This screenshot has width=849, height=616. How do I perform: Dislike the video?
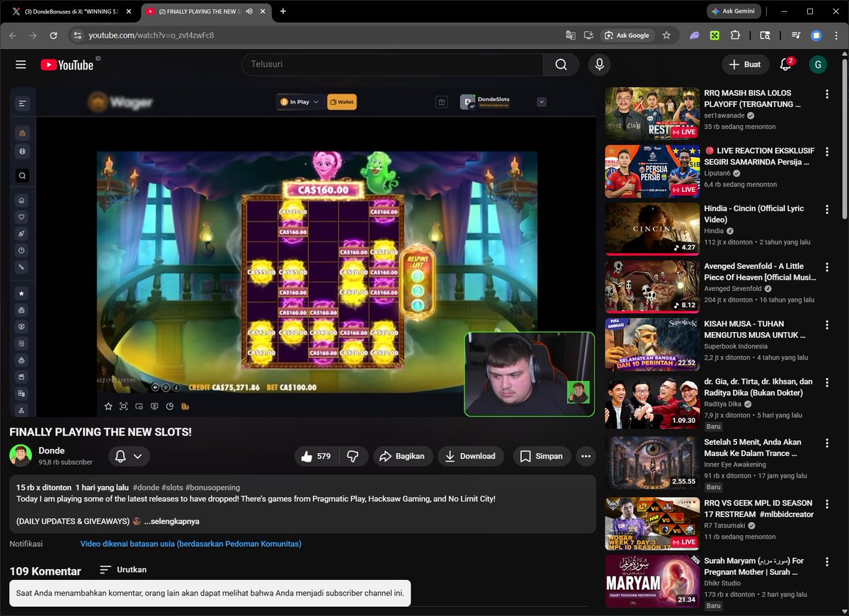[x=353, y=456]
